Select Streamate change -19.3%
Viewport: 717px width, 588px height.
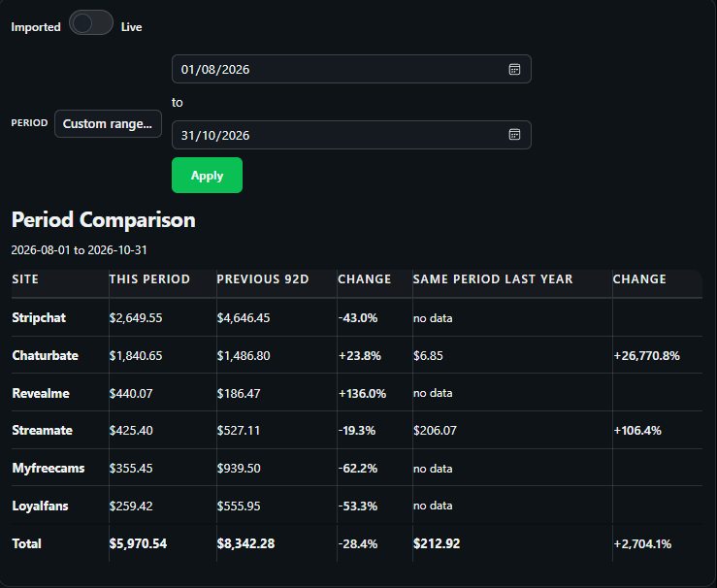point(357,430)
